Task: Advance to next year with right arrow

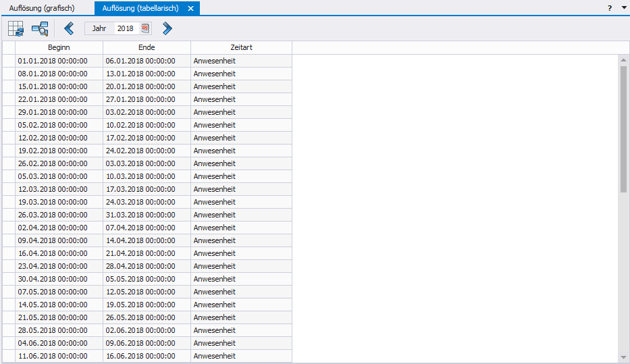Action: point(167,28)
